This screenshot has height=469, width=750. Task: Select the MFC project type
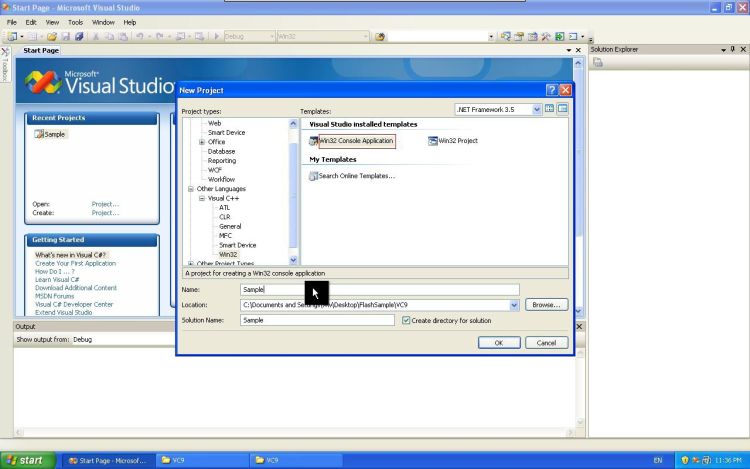(225, 236)
